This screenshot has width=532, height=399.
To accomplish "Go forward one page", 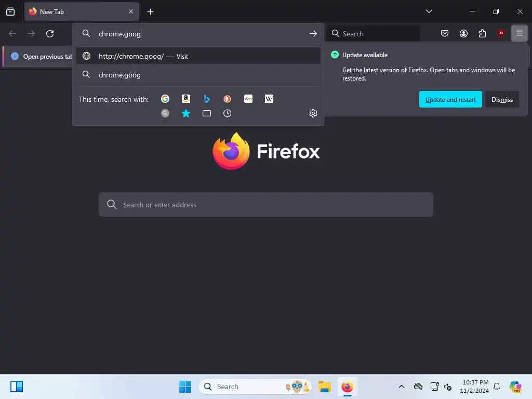I will [x=31, y=34].
